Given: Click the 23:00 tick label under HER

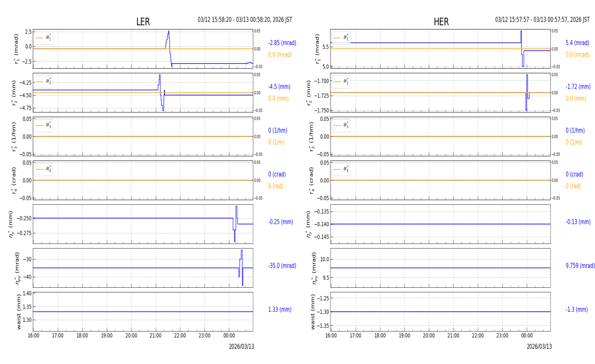Looking at the screenshot, I should 502,336.
